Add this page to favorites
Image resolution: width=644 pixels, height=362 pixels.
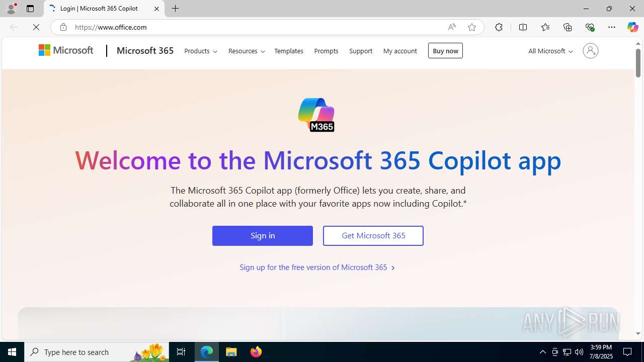pos(471,27)
